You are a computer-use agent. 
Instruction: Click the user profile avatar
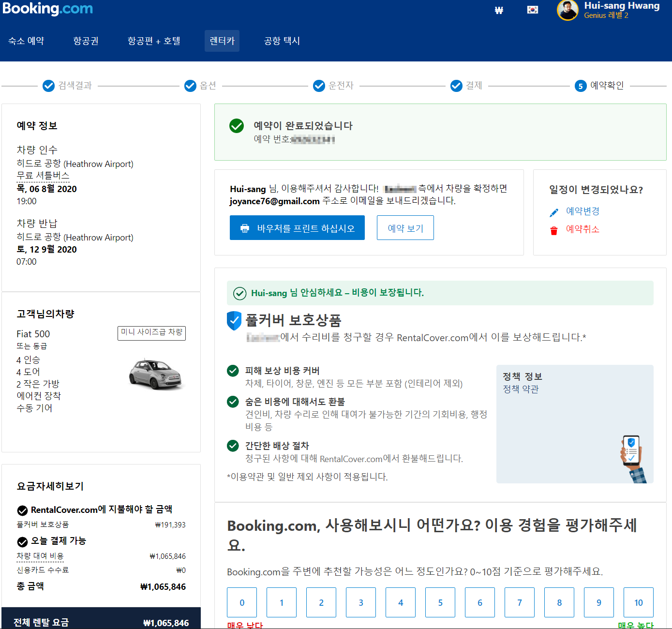567,10
